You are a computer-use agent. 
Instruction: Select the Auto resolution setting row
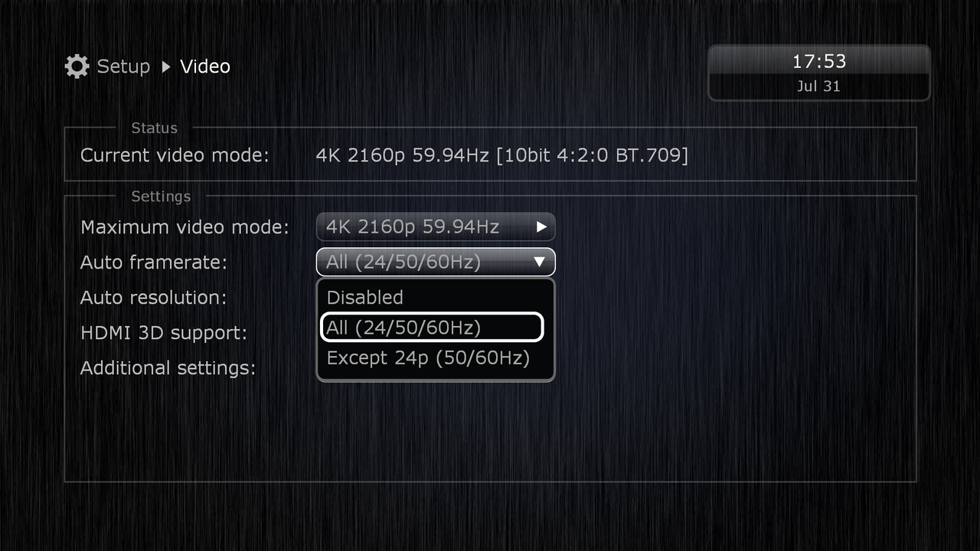[153, 297]
